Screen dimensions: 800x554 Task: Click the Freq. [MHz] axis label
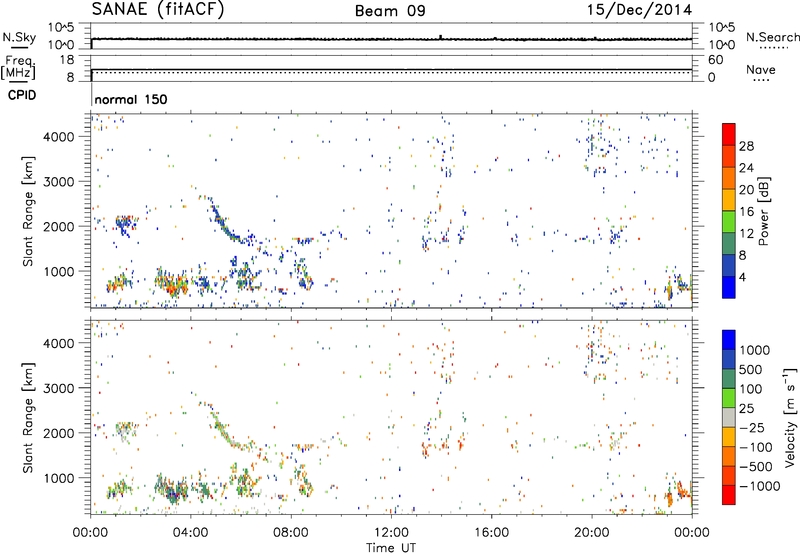click(19, 68)
